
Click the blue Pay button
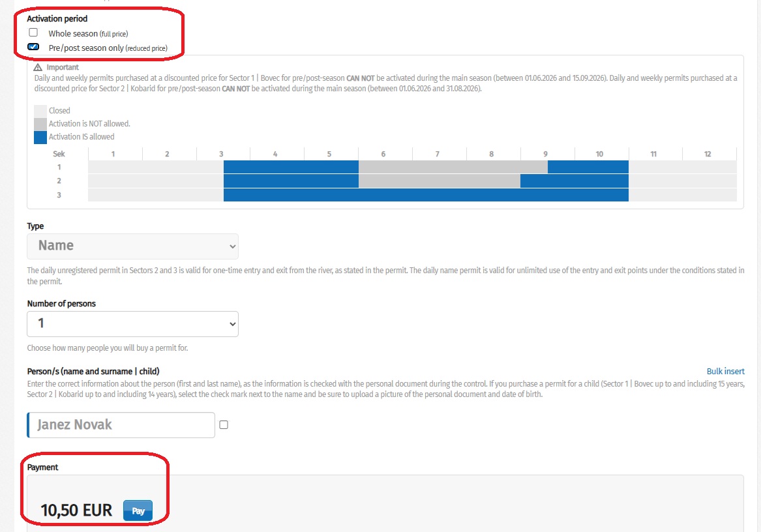(138, 510)
